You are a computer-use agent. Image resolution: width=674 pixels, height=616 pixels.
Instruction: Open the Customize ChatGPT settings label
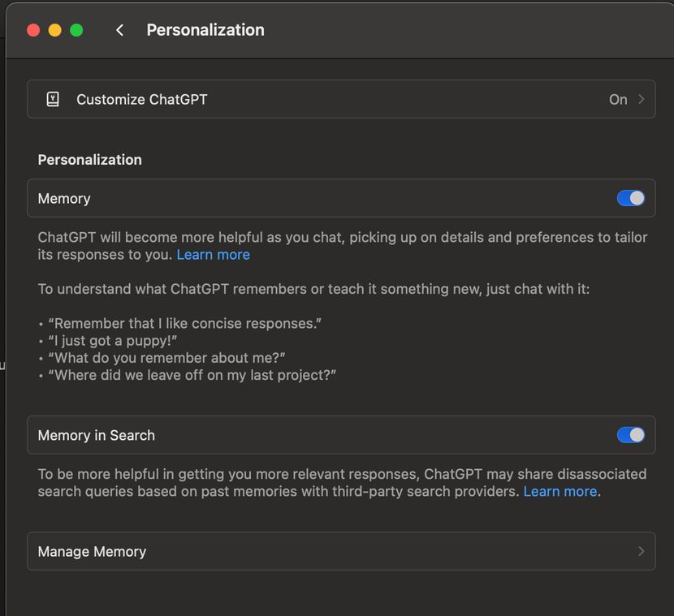[142, 99]
